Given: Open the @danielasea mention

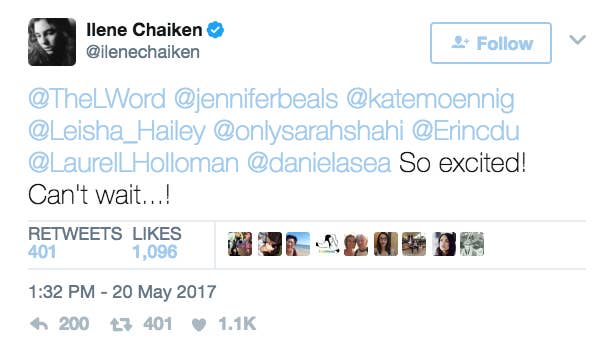Looking at the screenshot, I should coord(319,163).
